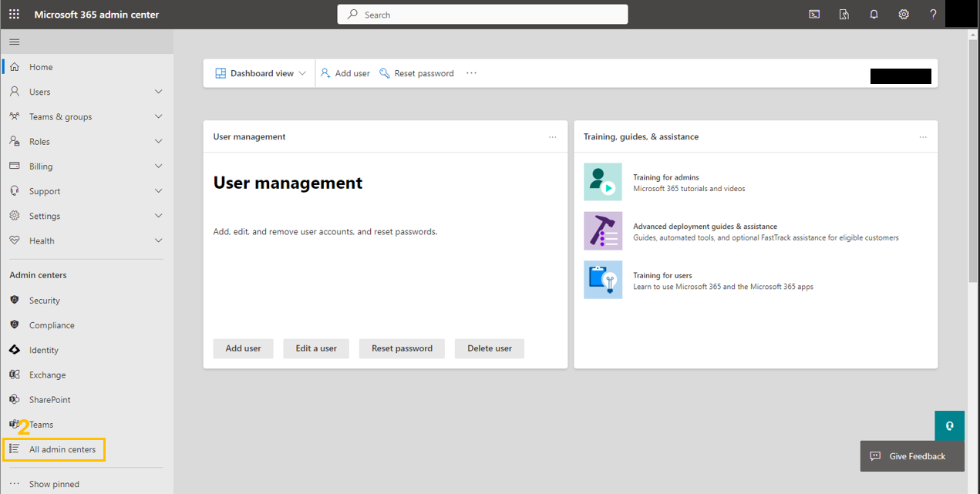Viewport: 980px width, 494px height.
Task: Click the Exchange admin center icon
Action: [15, 375]
